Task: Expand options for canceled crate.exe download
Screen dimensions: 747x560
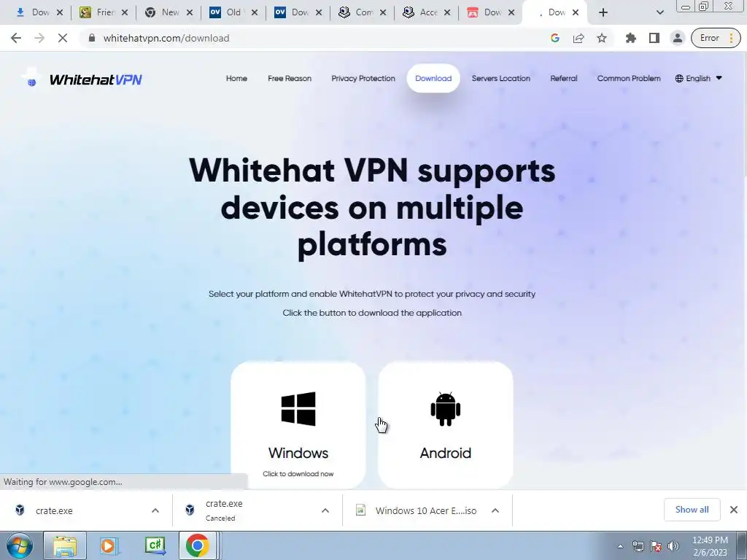Action: pos(325,510)
